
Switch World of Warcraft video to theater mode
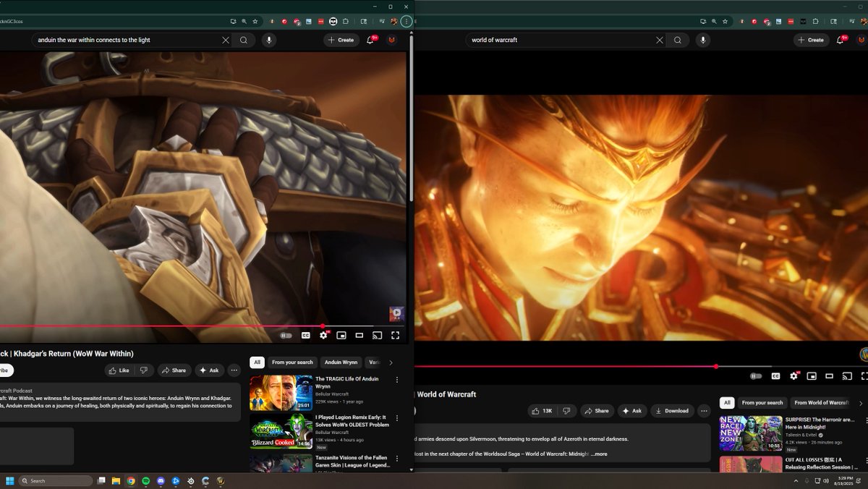click(830, 376)
